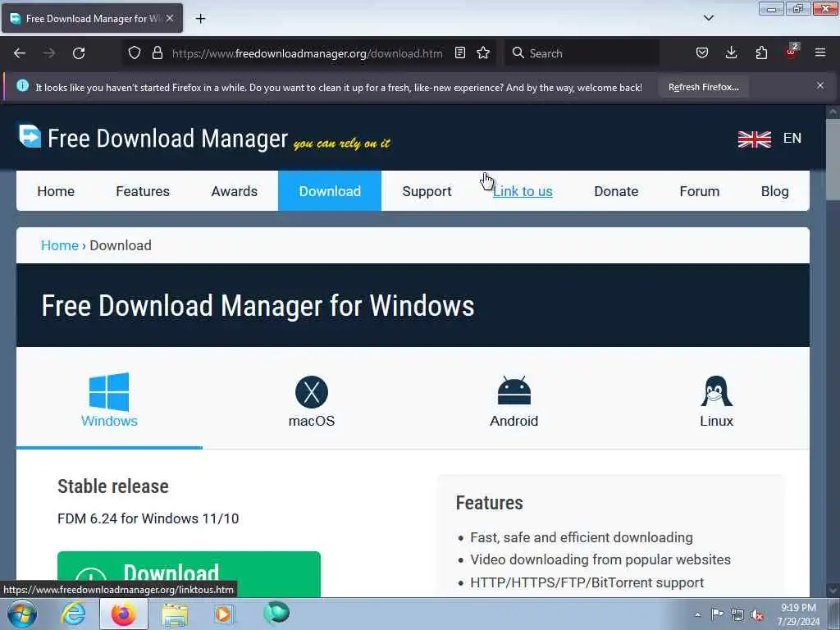
Task: Click the green Download button
Action: click(189, 573)
